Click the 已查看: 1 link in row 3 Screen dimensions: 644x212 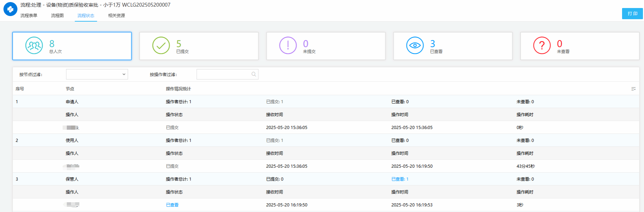pyautogui.click(x=400, y=179)
